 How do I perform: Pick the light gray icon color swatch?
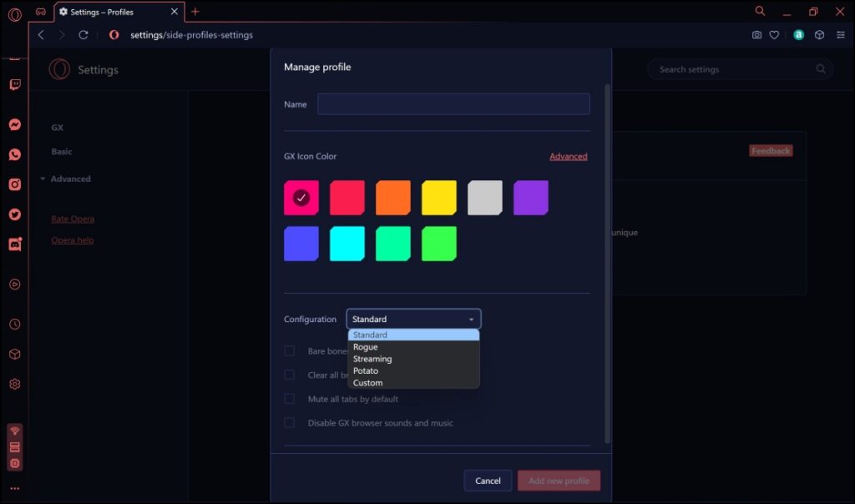485,198
